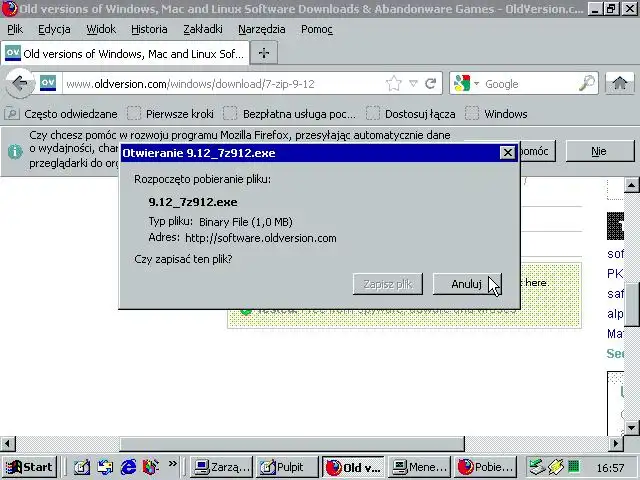Switch to the Zarzą... taskbar window

pyautogui.click(x=222, y=467)
